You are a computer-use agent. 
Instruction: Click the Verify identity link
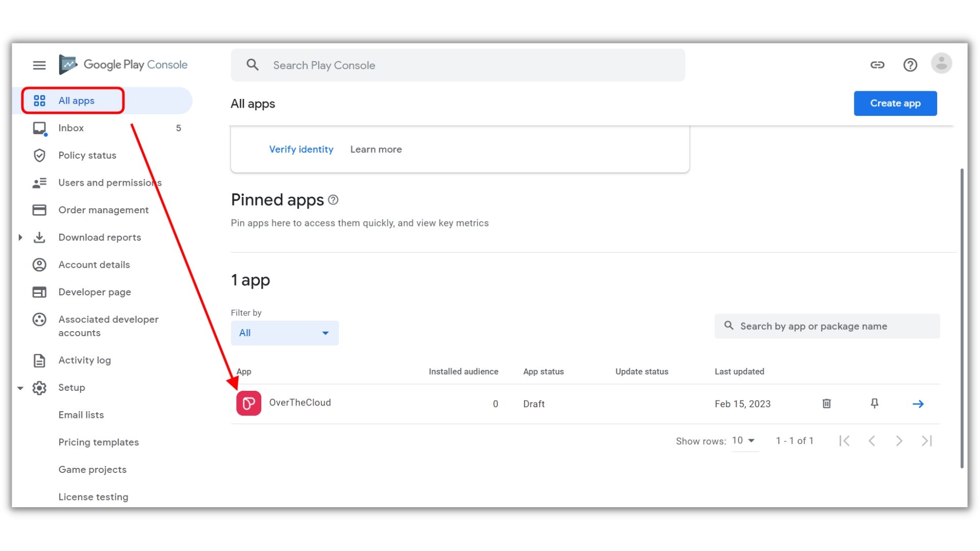click(301, 149)
